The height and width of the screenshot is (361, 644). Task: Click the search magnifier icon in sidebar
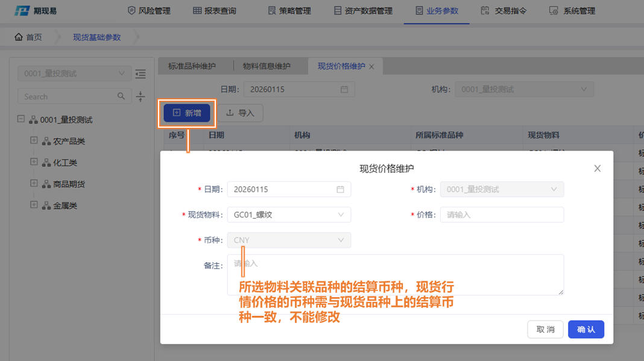tap(121, 96)
